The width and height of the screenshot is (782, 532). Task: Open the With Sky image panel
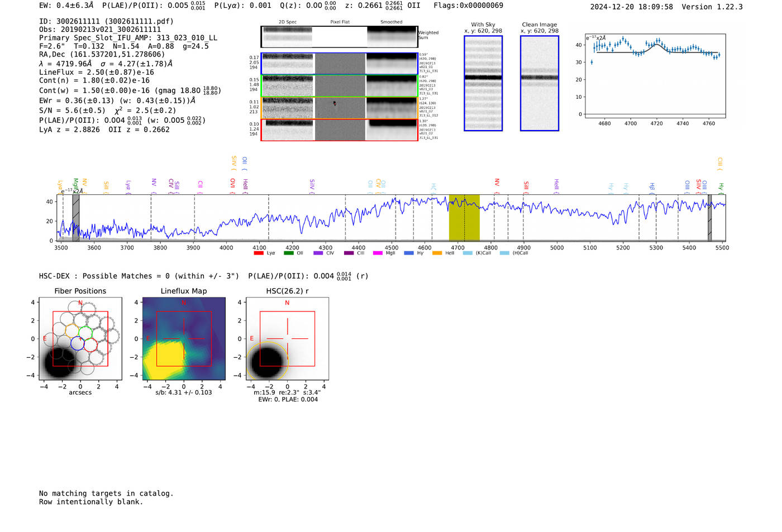click(483, 84)
